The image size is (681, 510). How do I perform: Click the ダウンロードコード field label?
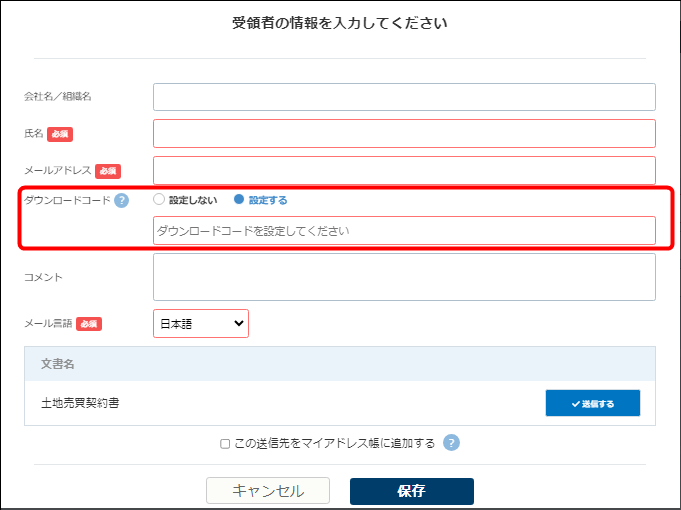click(x=67, y=200)
